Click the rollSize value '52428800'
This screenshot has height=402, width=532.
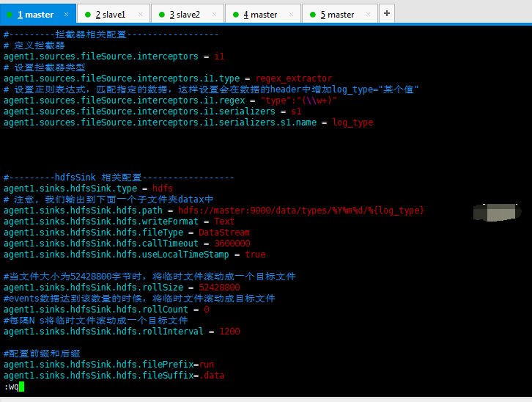(x=219, y=288)
